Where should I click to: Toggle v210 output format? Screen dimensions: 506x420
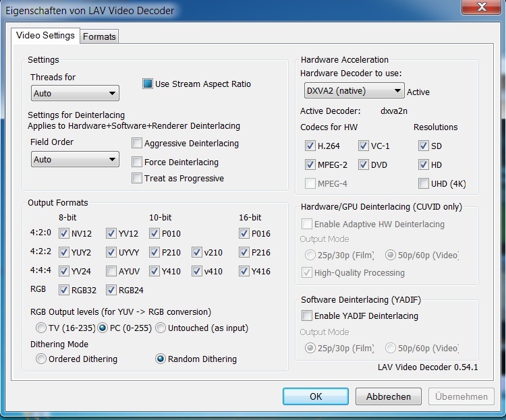click(197, 252)
